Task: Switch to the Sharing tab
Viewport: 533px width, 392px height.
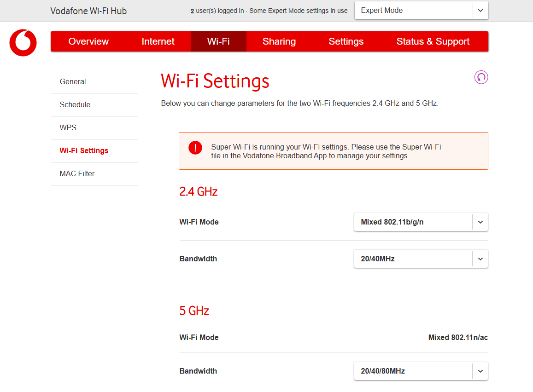Action: click(x=279, y=41)
